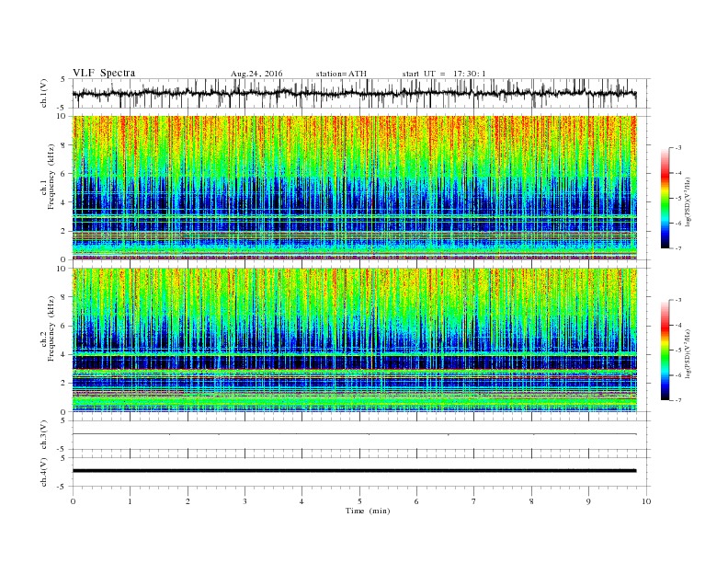Click the '-7' value on ch.2 colorbar
Screen dimensions: 728x563
[678, 400]
